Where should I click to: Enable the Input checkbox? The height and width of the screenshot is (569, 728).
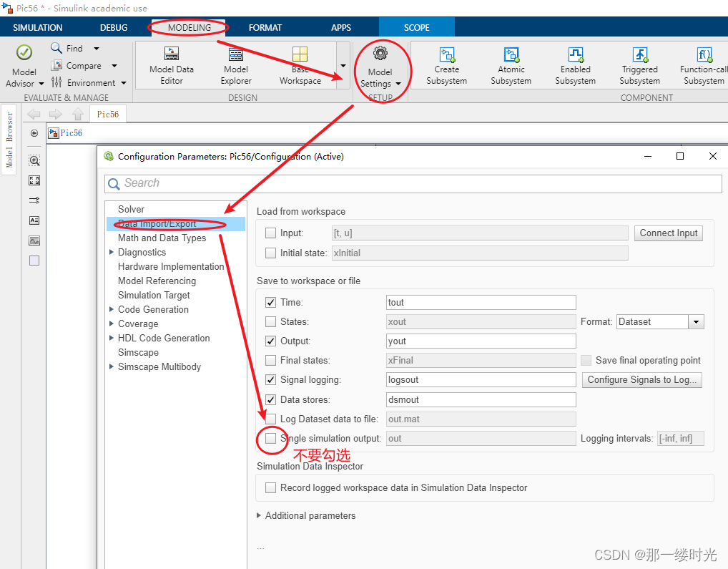270,233
